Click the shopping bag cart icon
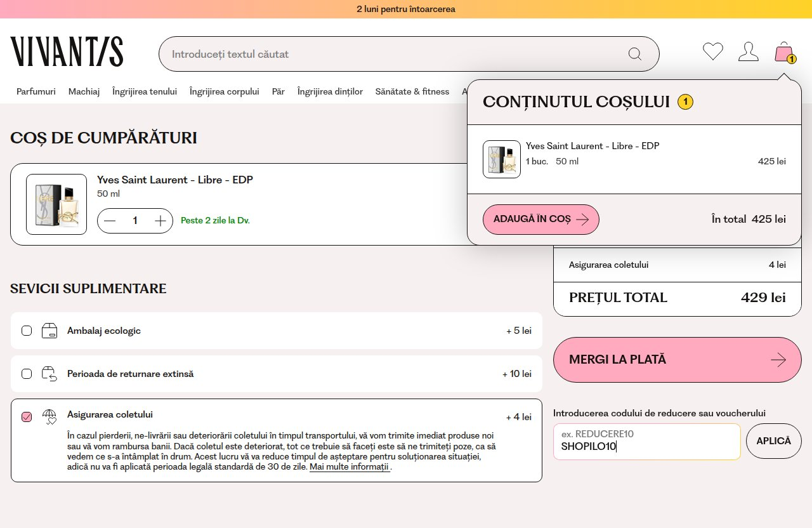The height and width of the screenshot is (528, 812). [785, 52]
